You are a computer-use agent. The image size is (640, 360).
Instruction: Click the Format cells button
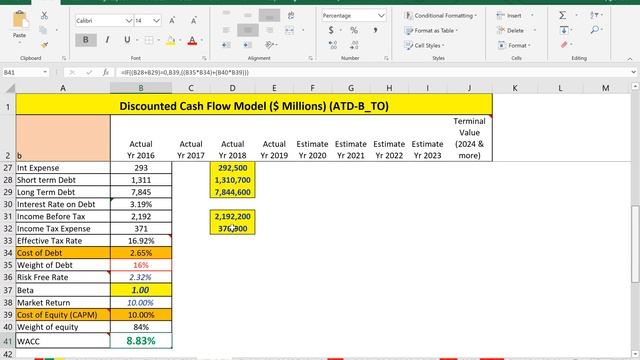[514, 45]
